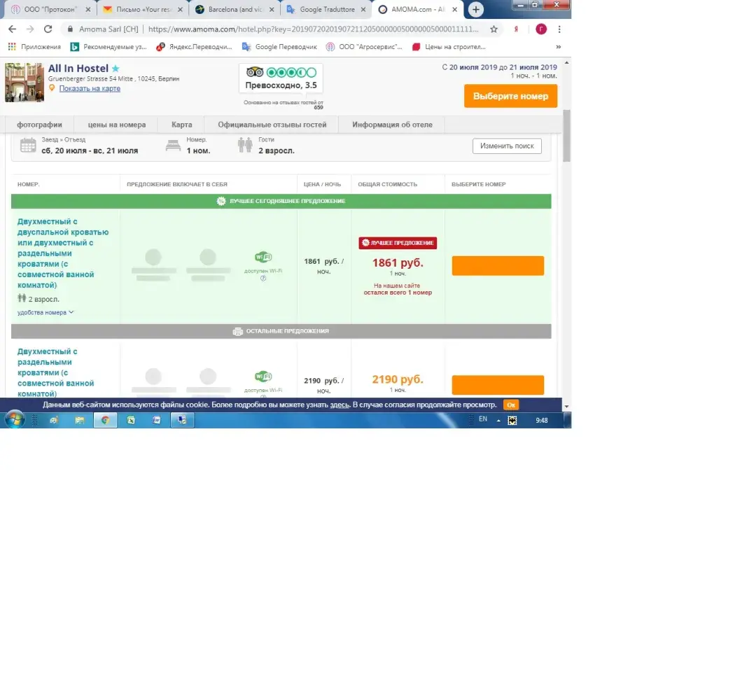Click the address bar URL
Screen dimensions: 740x700
(314, 29)
